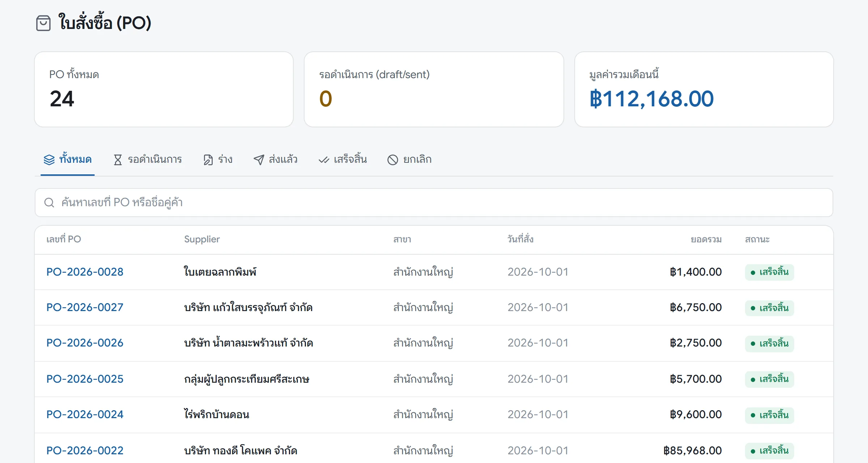Click the ฿85,968.00 total amount

[693, 451]
